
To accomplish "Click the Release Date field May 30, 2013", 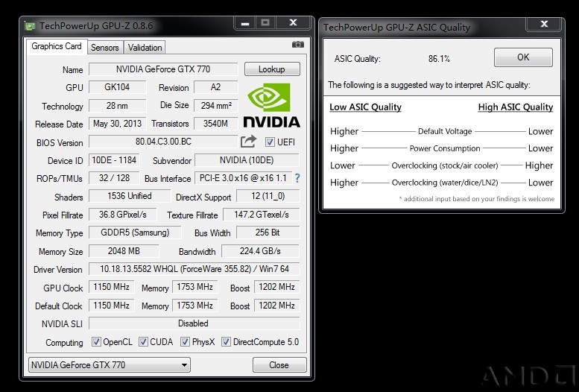I will 117,124.
